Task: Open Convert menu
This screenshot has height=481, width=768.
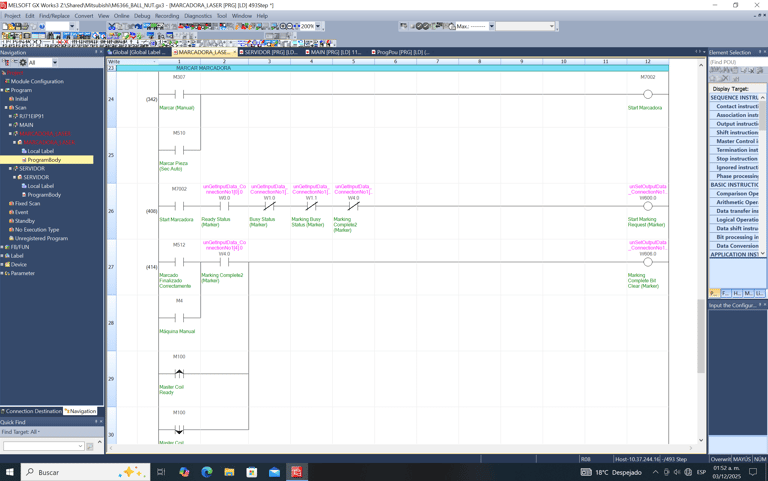Action: coord(84,16)
